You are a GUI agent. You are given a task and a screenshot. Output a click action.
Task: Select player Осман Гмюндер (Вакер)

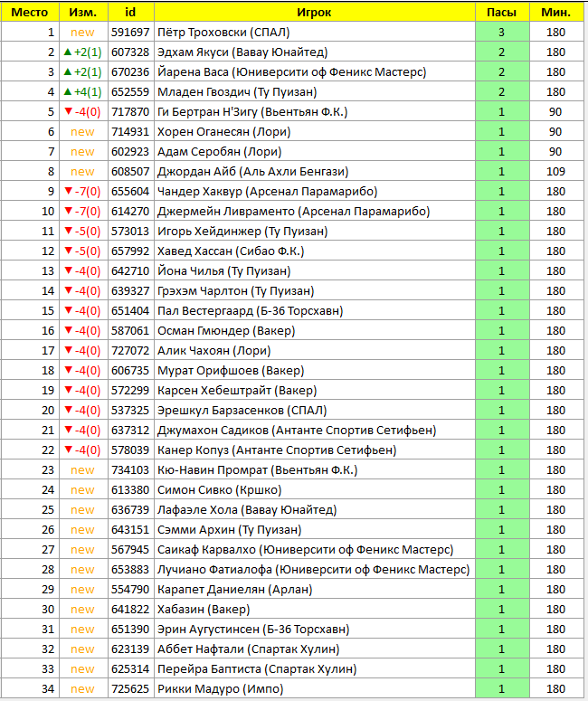click(x=226, y=331)
